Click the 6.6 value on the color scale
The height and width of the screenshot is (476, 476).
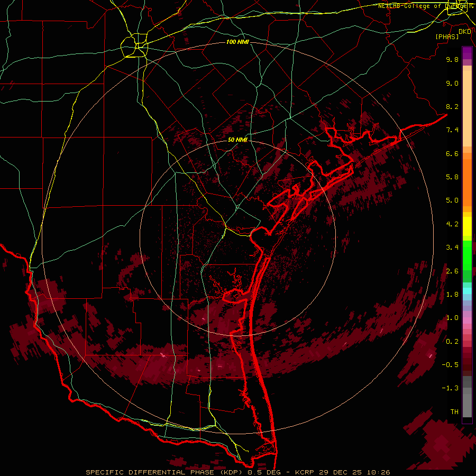coord(452,153)
